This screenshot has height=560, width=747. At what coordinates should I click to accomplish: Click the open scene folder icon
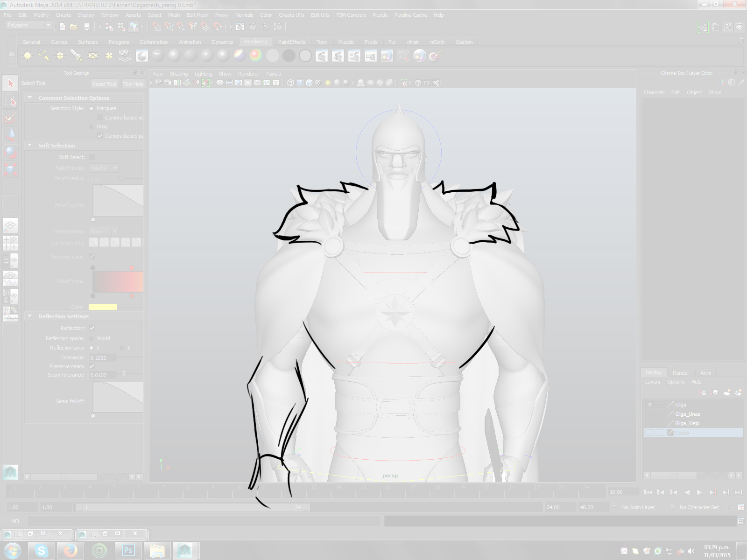coord(74,27)
